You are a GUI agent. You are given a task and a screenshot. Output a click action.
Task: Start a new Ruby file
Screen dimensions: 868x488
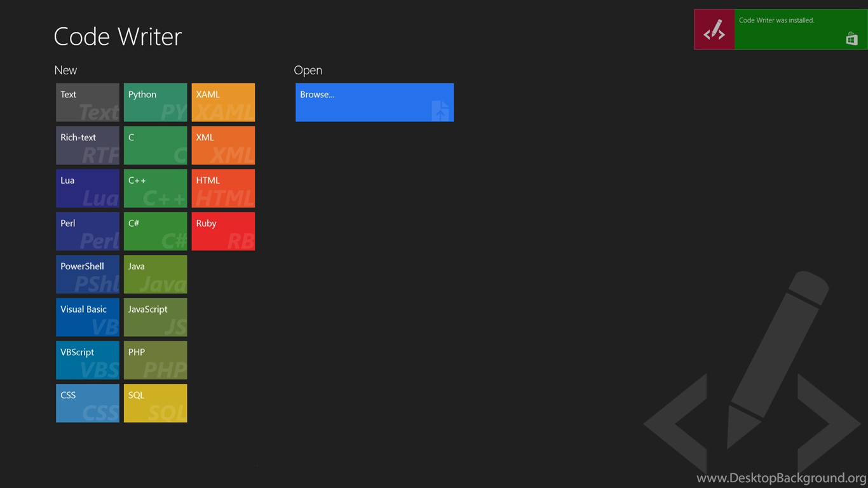223,231
